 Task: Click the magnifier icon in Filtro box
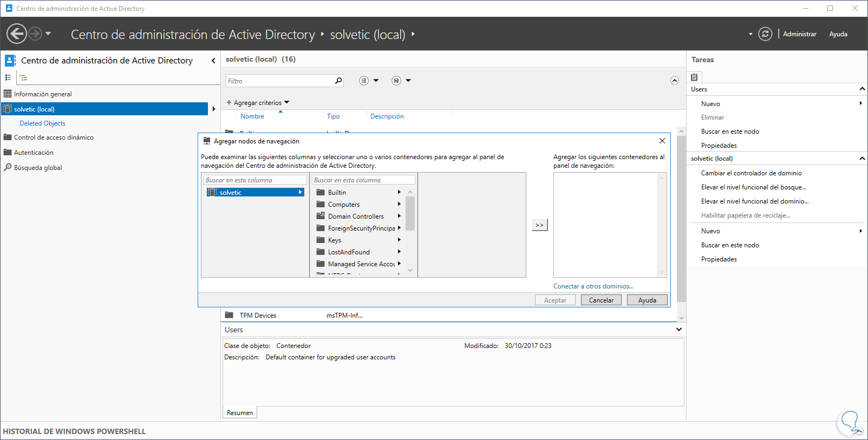(x=338, y=81)
